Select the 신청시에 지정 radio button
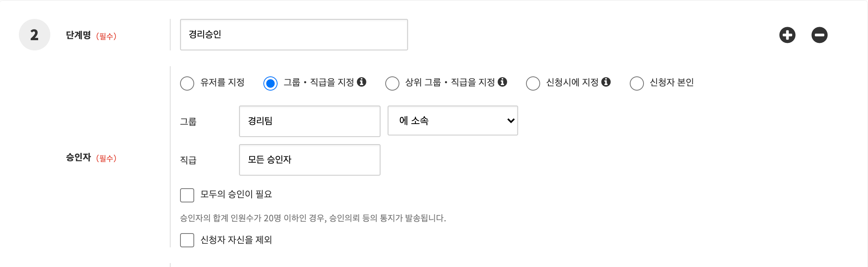The width and height of the screenshot is (868, 267). point(533,83)
